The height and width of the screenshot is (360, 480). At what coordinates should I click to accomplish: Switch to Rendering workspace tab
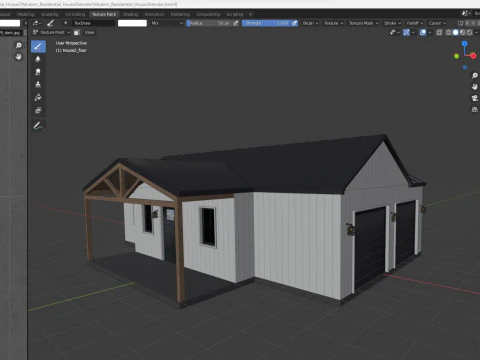coord(180,14)
